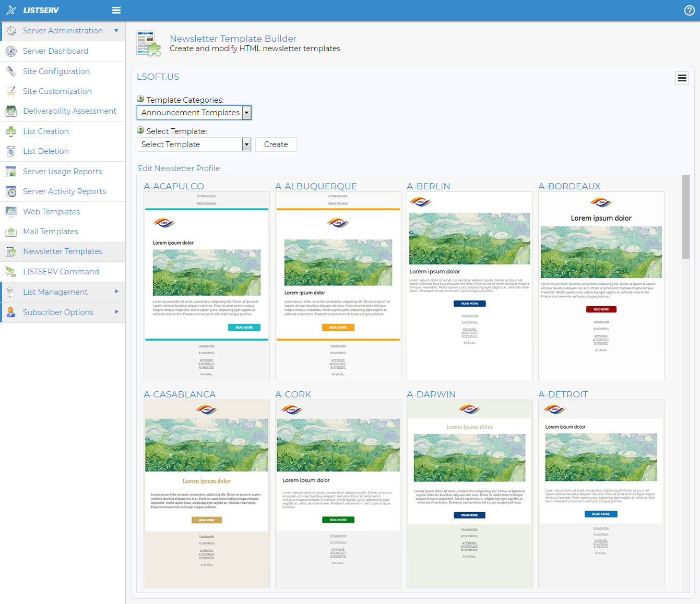The image size is (700, 604).
Task: Go to Site Configuration
Action: point(56,71)
